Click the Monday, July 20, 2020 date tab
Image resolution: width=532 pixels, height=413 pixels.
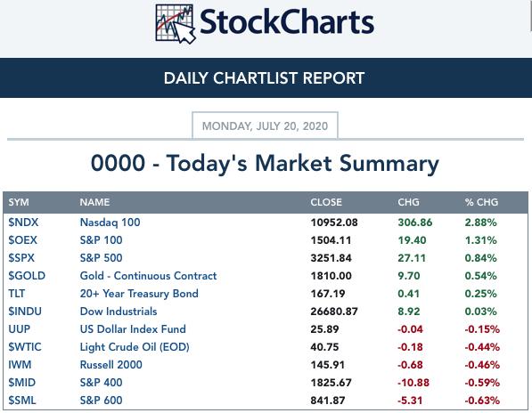(x=265, y=126)
